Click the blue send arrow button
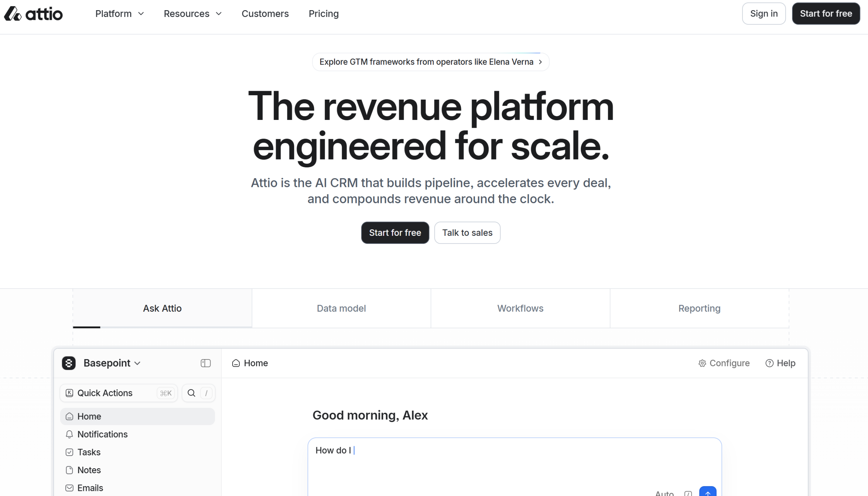Screen dimensions: 868x496 click(x=707, y=492)
